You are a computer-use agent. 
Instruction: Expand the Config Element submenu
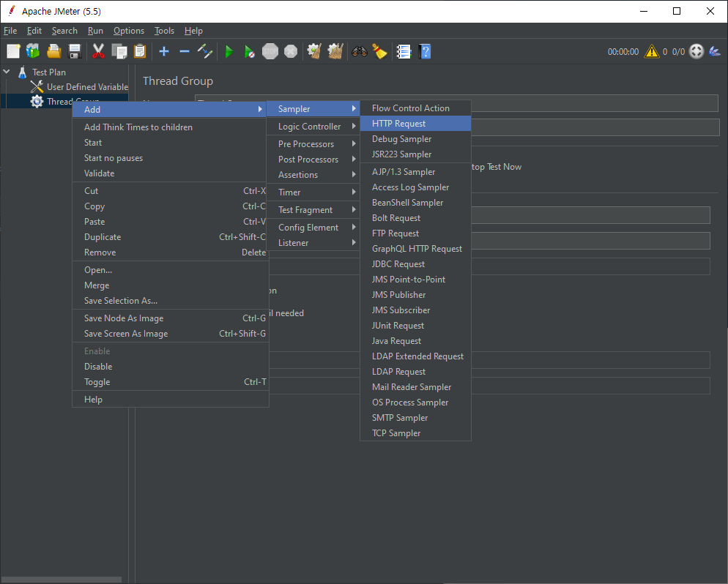(313, 228)
